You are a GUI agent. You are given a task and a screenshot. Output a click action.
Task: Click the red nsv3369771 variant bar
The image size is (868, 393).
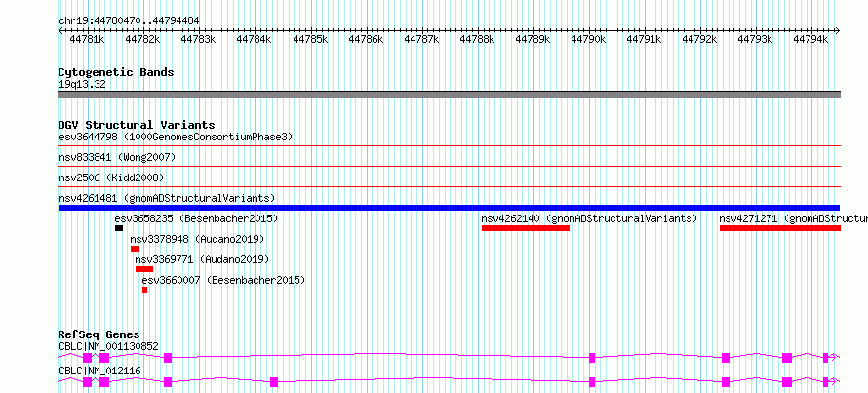click(x=144, y=269)
